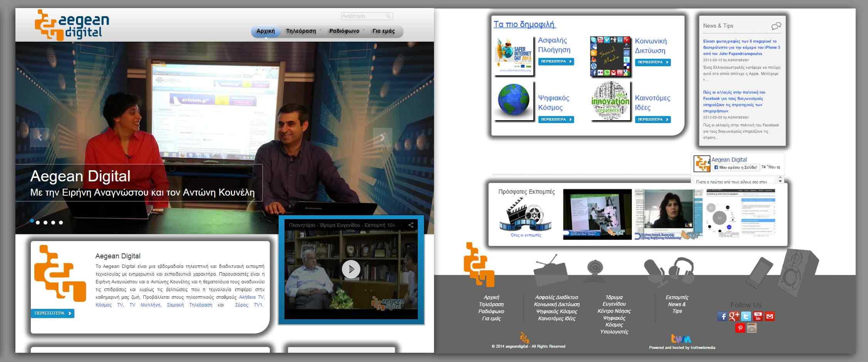Image resolution: width=868 pixels, height=362 pixels.
Task: Open the recent broadcast thumbnail with the woman
Action: 669,214
